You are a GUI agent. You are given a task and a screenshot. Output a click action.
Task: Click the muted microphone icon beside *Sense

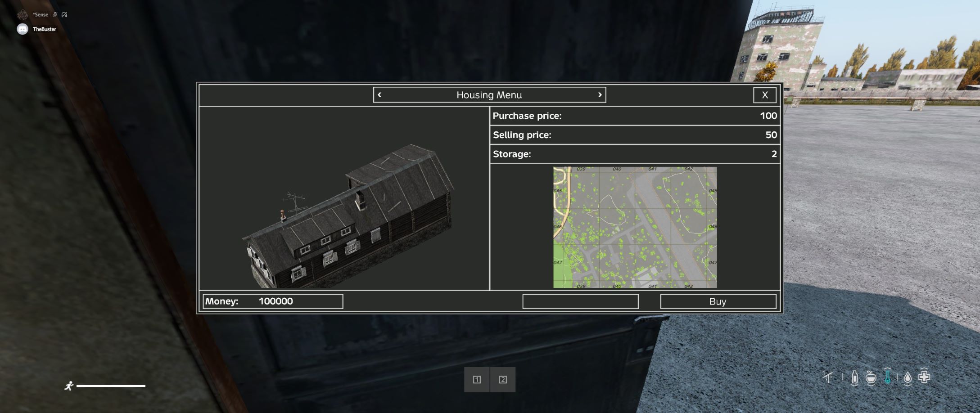[x=55, y=14]
